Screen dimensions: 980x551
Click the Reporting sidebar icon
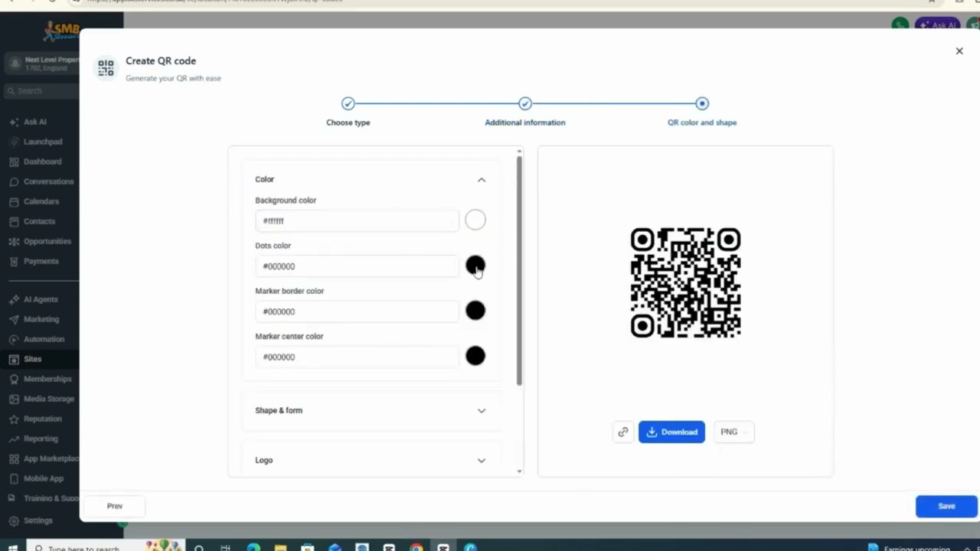tap(14, 439)
